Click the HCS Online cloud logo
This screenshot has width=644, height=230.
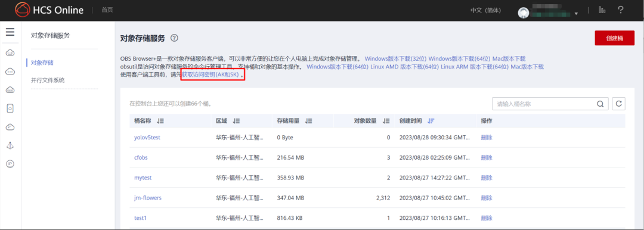coord(23,10)
